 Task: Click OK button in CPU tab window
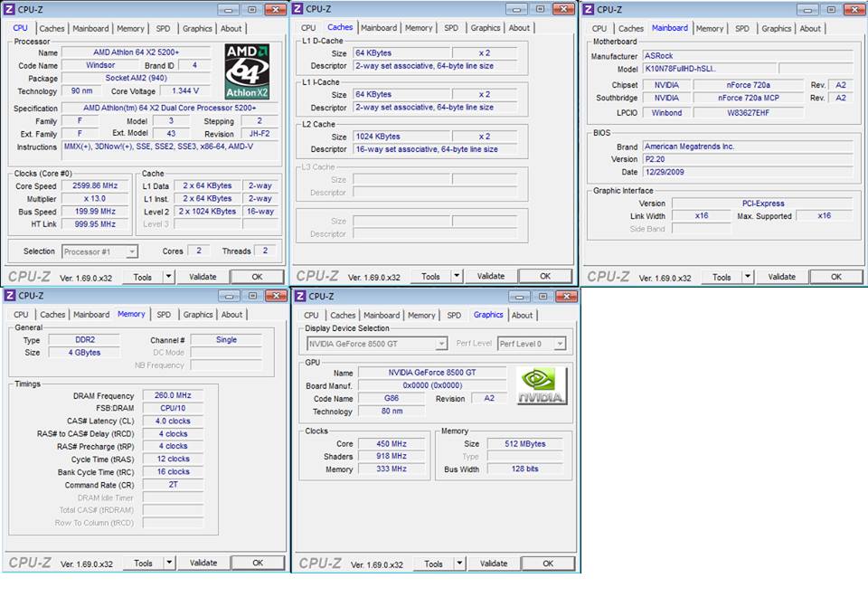[257, 277]
